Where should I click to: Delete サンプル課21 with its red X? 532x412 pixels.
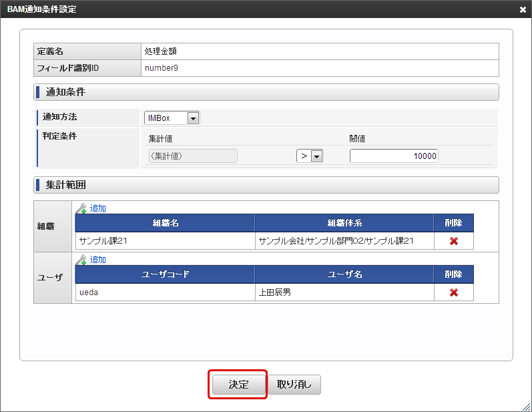tap(454, 241)
